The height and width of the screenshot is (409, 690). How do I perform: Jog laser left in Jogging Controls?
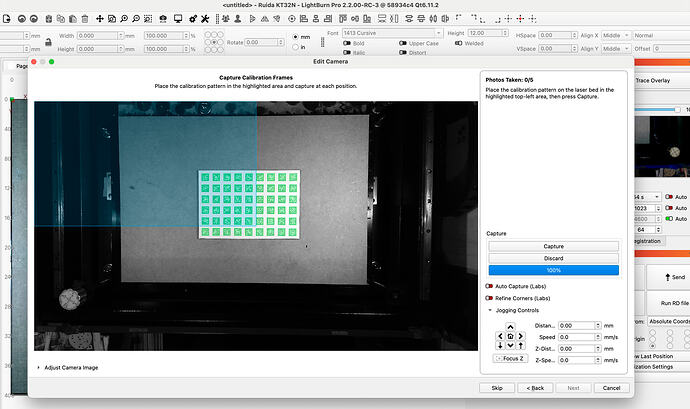(x=500, y=336)
